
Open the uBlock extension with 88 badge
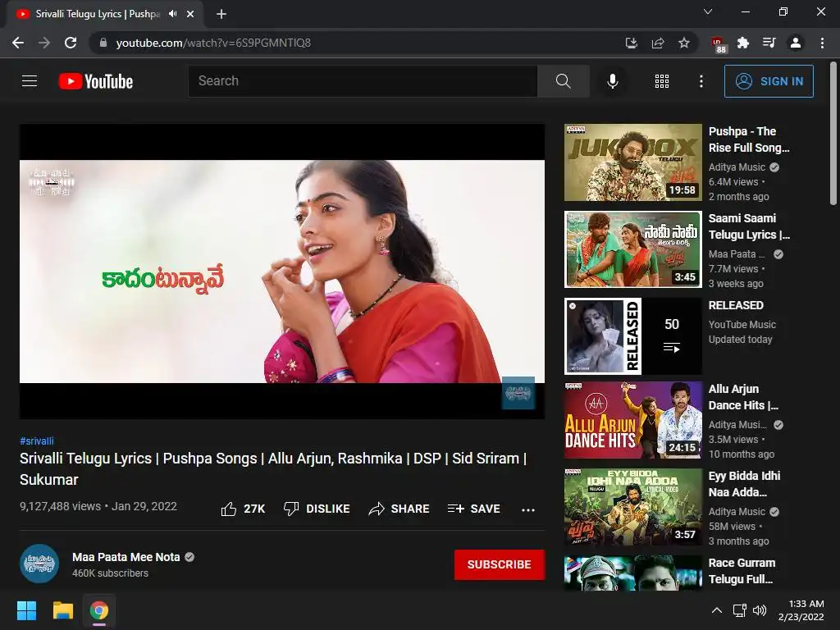point(718,44)
